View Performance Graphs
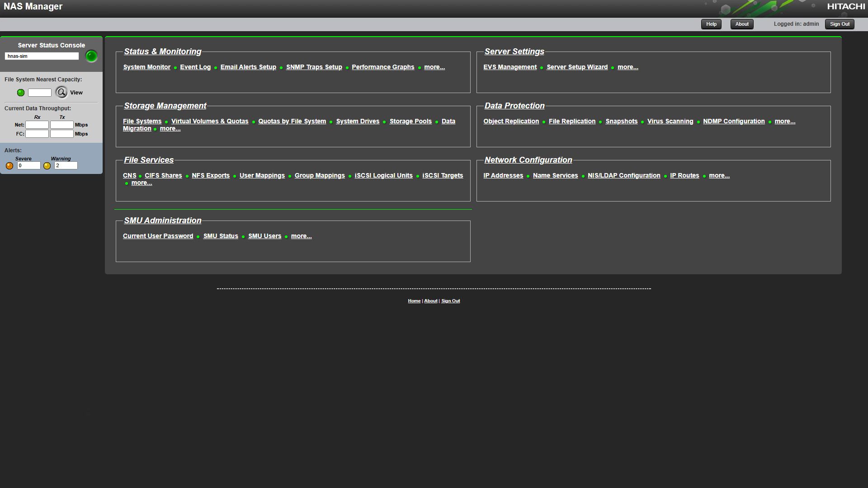868x488 pixels. (383, 67)
